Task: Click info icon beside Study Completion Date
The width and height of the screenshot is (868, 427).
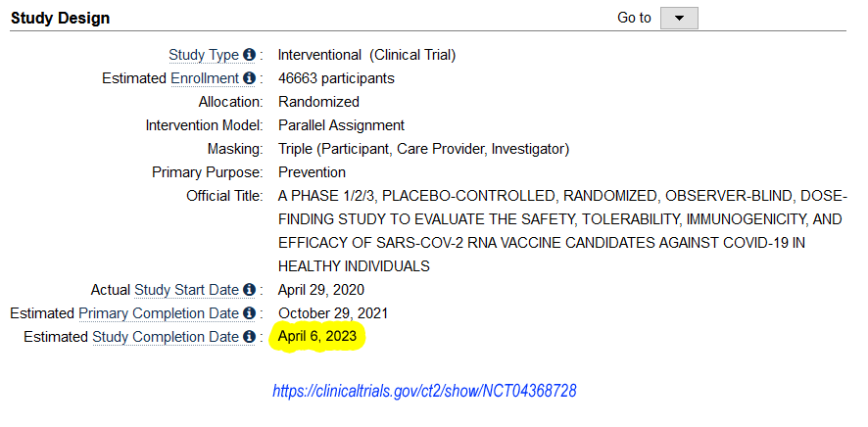Action: (x=249, y=337)
